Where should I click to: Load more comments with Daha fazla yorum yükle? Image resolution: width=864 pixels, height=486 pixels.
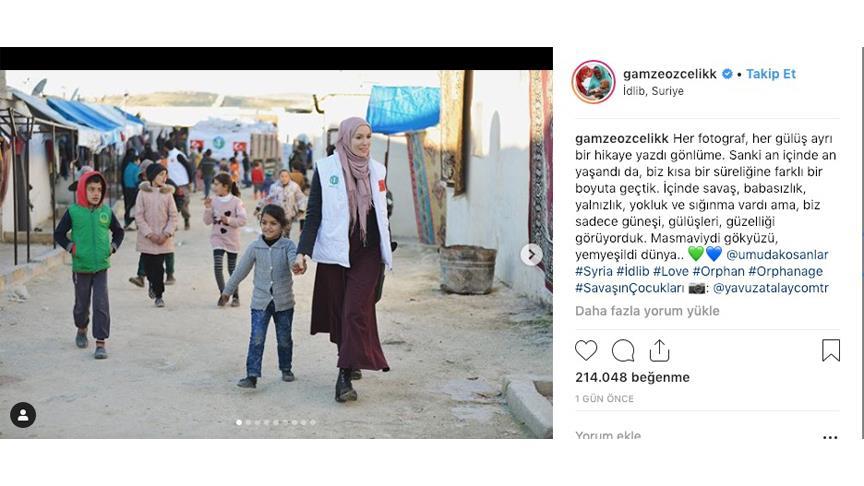[647, 311]
